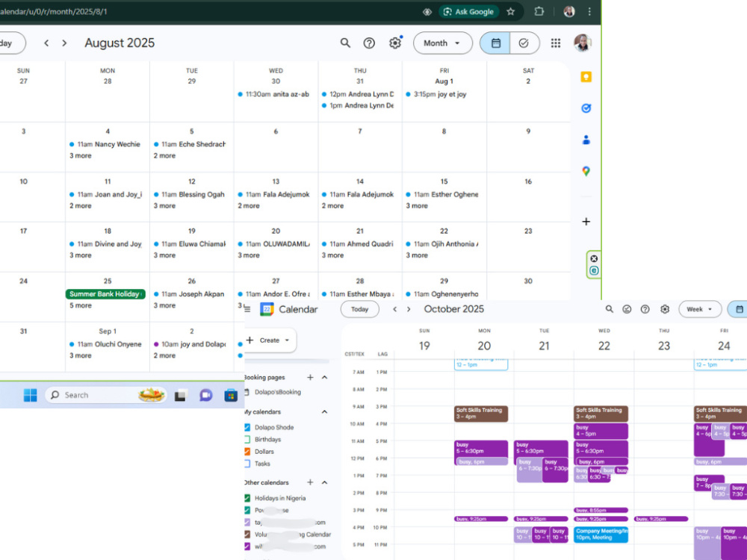This screenshot has height=560, width=747.
Task: Open Google Keep from the side panel
Action: [x=586, y=77]
